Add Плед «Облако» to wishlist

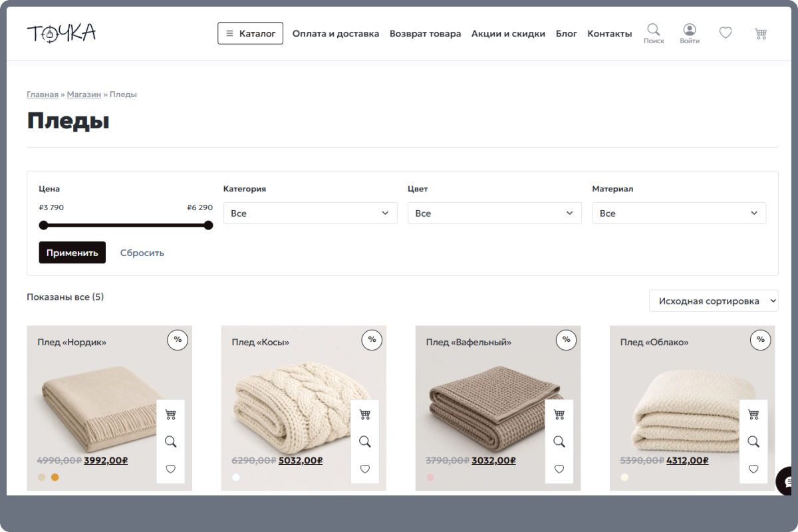(753, 469)
